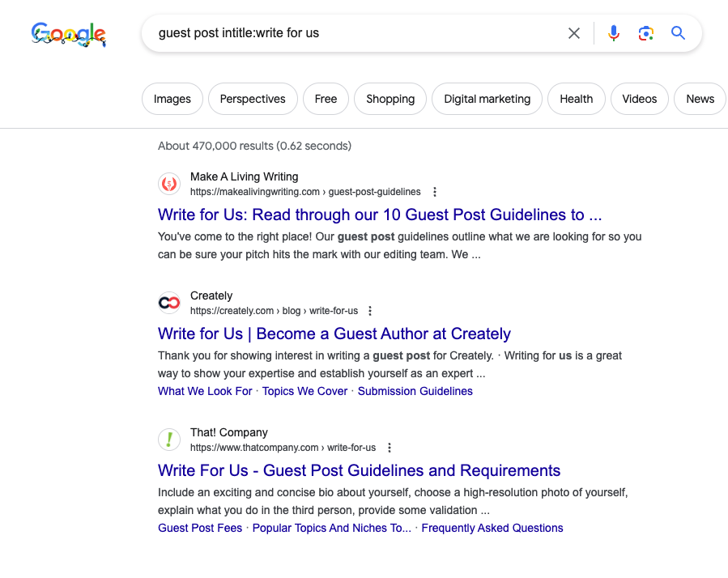Clear the search query with X
The image size is (728, 578).
point(574,33)
